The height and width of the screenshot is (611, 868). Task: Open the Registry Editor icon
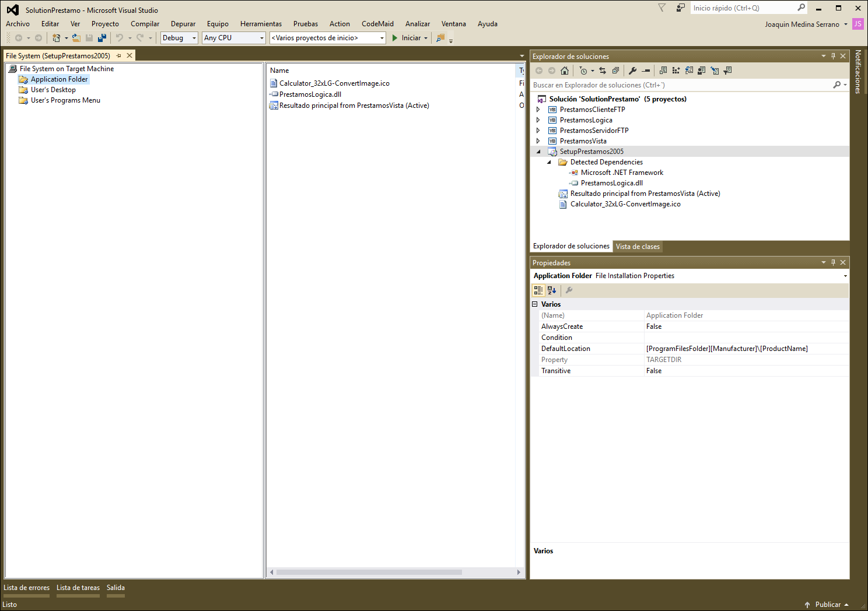pos(676,71)
